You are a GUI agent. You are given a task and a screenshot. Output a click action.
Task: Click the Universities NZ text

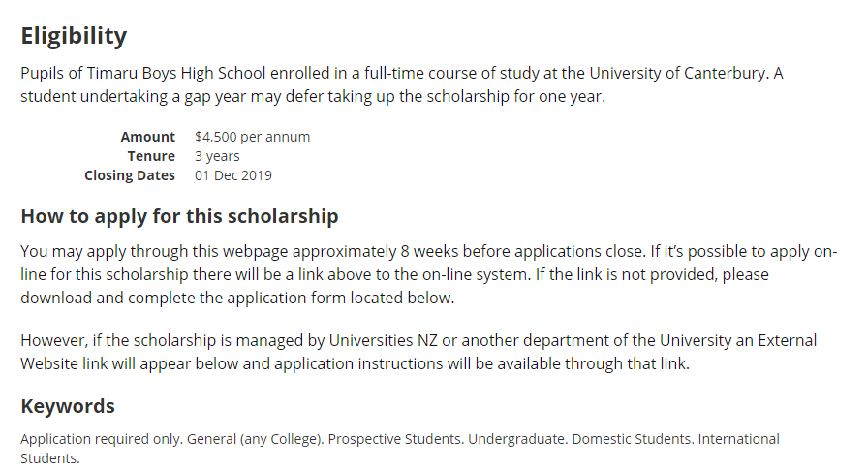[383, 340]
